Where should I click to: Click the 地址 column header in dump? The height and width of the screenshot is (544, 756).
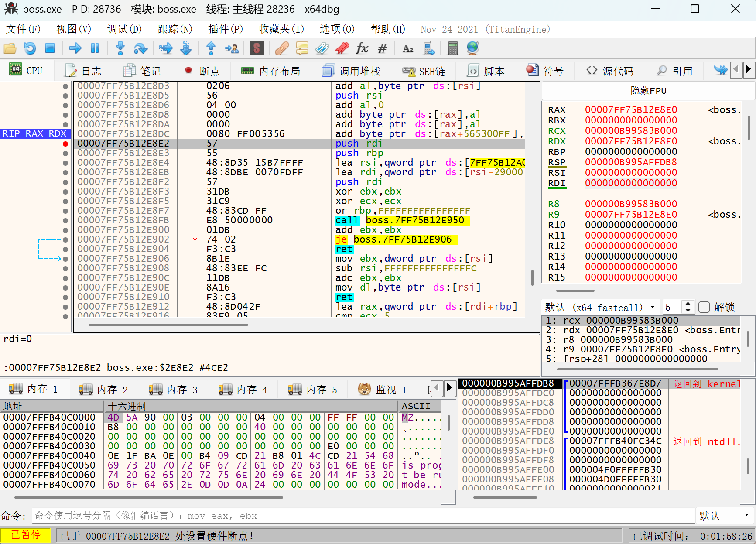[x=52, y=406]
